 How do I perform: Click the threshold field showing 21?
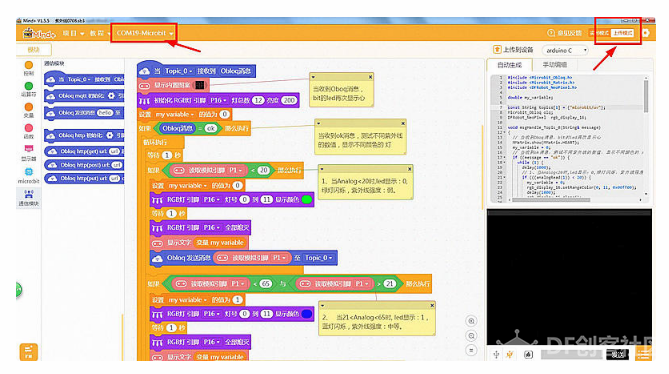[x=389, y=284]
